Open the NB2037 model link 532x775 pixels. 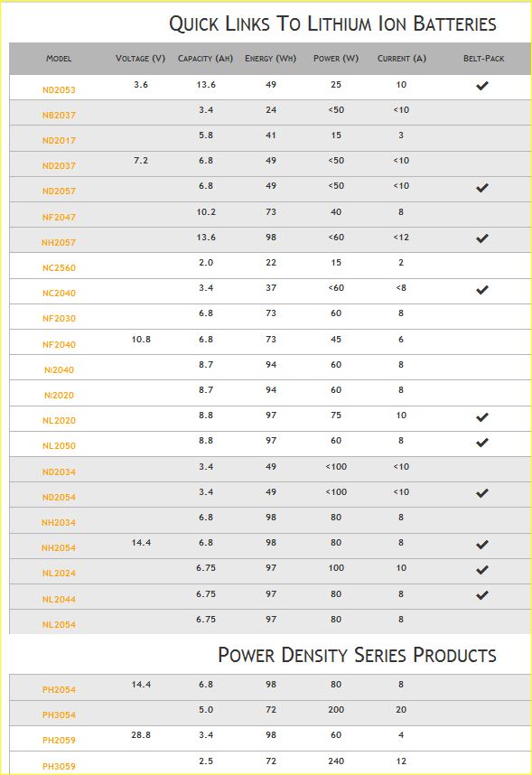click(59, 115)
